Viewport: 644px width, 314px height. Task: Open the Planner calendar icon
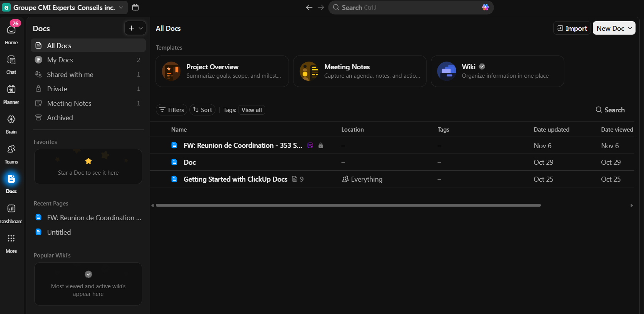pos(11,90)
